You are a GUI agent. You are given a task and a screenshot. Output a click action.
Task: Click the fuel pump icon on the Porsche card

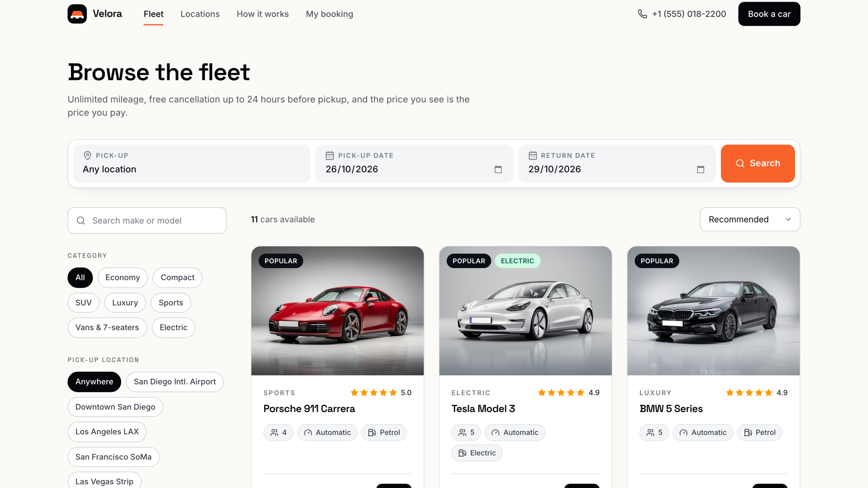[372, 432]
